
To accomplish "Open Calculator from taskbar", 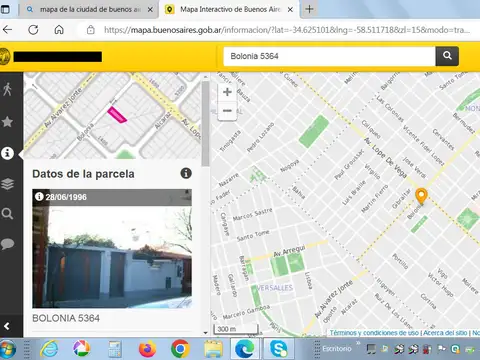I will pos(114,350).
